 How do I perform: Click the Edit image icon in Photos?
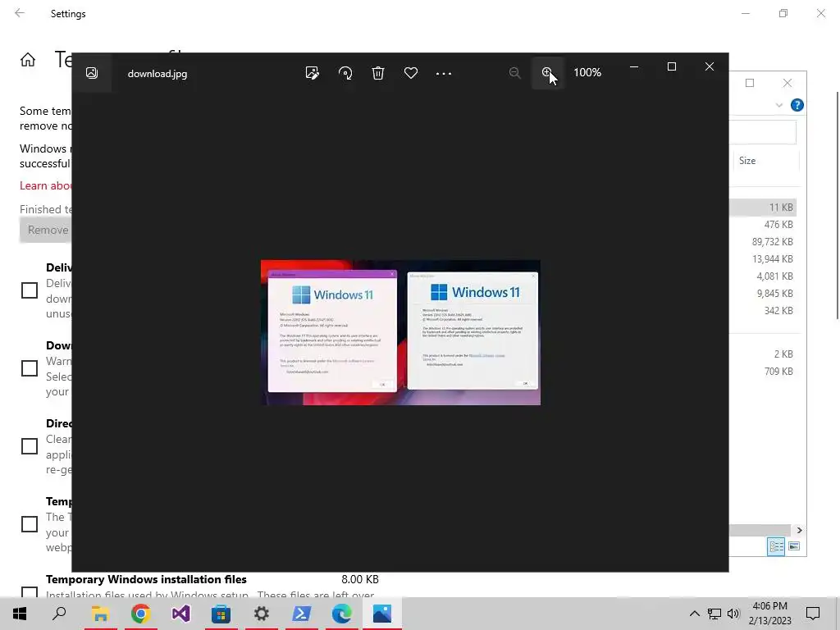(x=312, y=73)
